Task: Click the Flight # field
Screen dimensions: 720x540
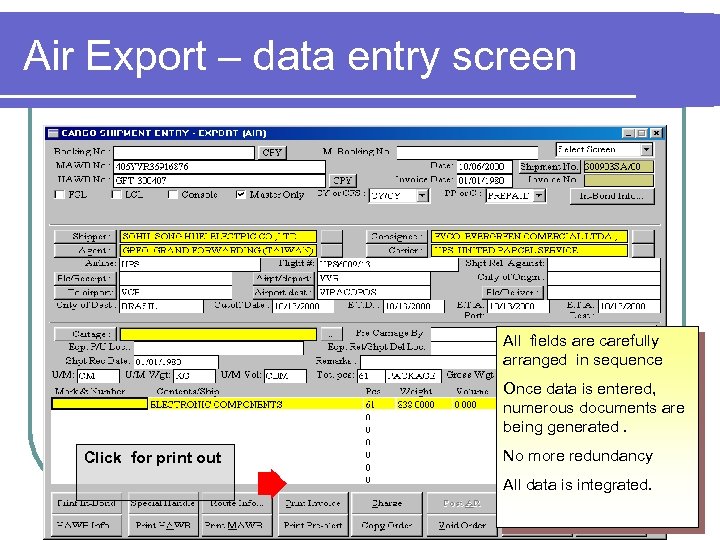Action: click(388, 264)
